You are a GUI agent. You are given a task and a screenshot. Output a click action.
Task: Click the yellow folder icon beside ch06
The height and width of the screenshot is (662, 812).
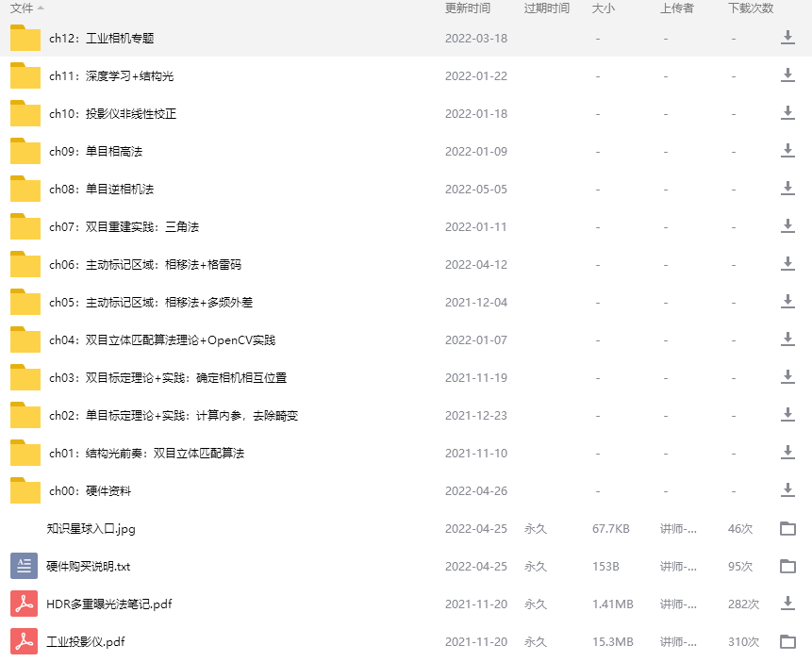(25, 264)
